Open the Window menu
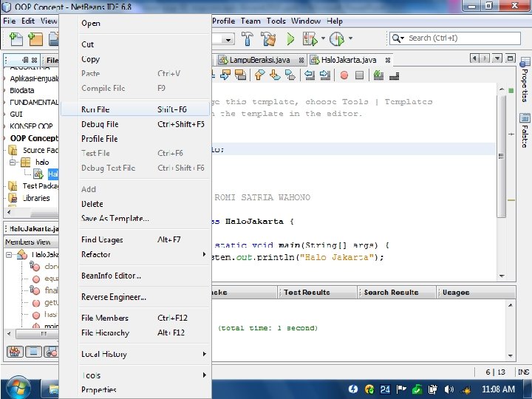Image resolution: width=532 pixels, height=399 pixels. click(305, 21)
